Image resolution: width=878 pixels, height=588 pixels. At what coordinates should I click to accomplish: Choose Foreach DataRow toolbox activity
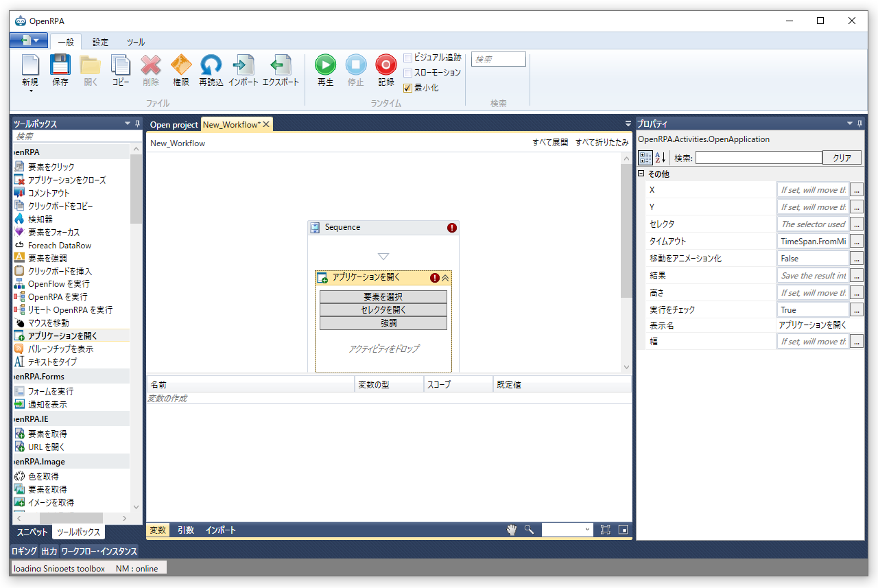(60, 245)
